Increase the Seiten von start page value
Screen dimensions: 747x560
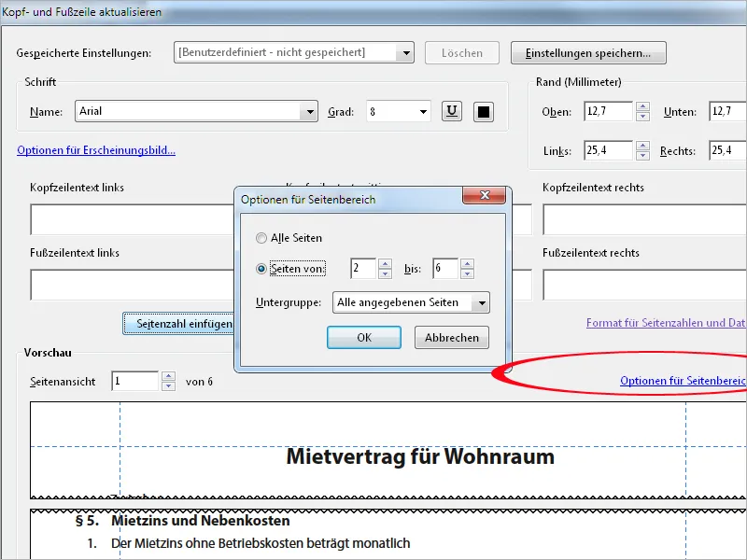coord(385,263)
